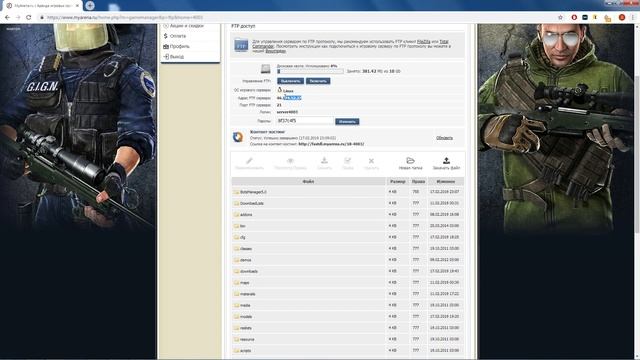This screenshot has width=640, height=360.
Task: Click the Новая папка folder icon
Action: tap(410, 161)
